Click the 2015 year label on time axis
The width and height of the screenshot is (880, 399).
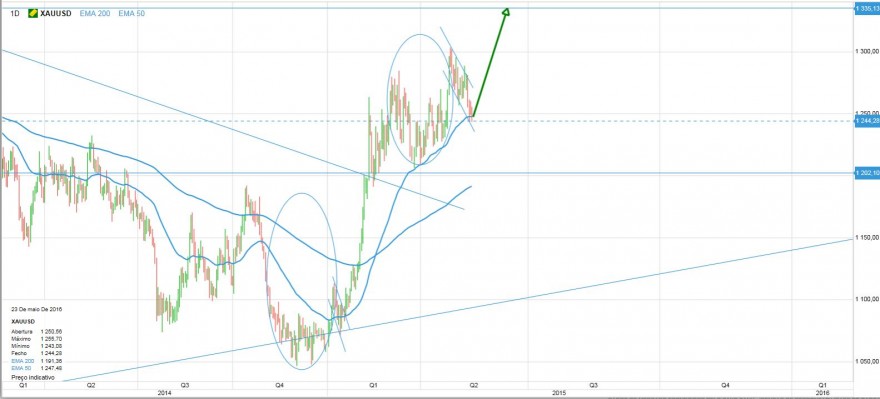click(558, 392)
